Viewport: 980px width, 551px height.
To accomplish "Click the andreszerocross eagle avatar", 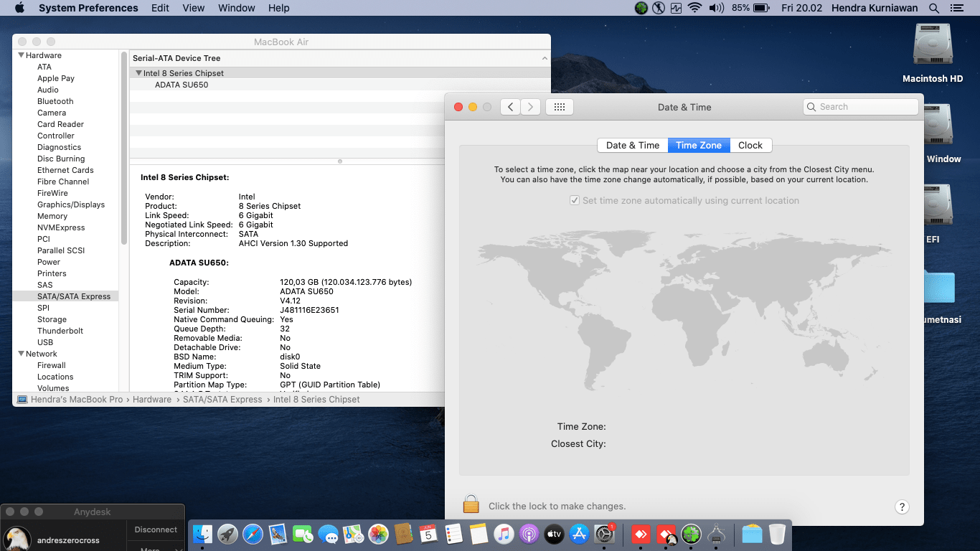I will point(17,539).
